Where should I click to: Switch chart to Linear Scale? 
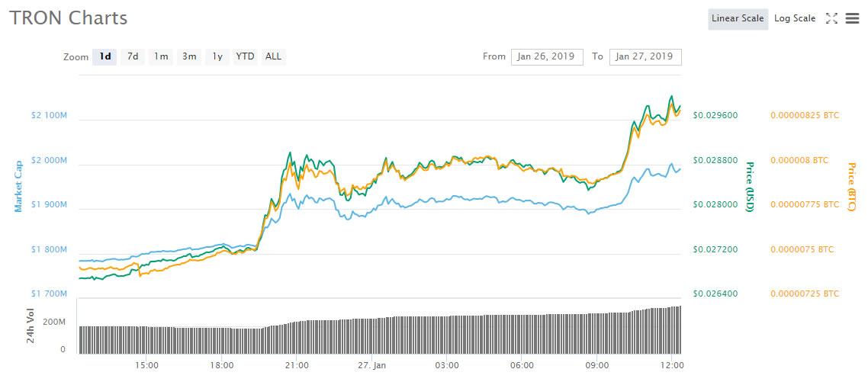(737, 19)
